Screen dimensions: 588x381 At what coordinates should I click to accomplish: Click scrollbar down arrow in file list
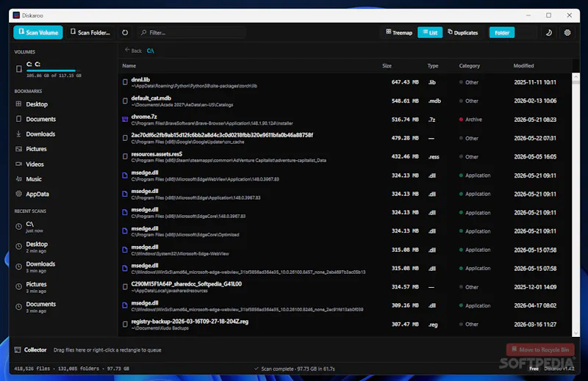coord(576,333)
